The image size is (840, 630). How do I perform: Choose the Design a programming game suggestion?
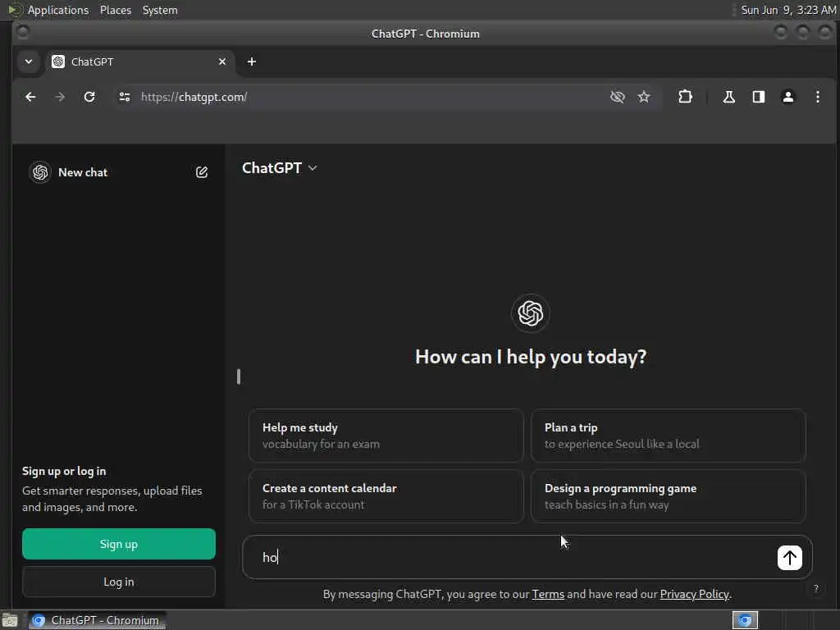pyautogui.click(x=668, y=496)
